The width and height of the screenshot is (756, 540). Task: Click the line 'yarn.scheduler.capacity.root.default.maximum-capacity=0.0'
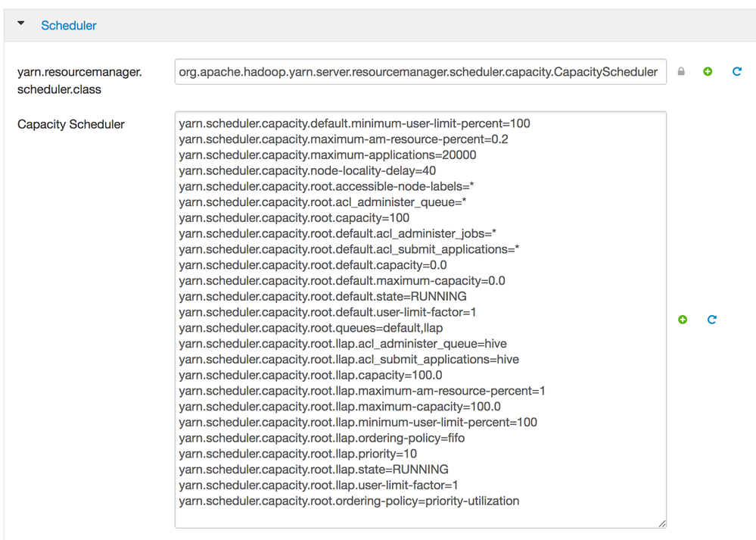[342, 281]
